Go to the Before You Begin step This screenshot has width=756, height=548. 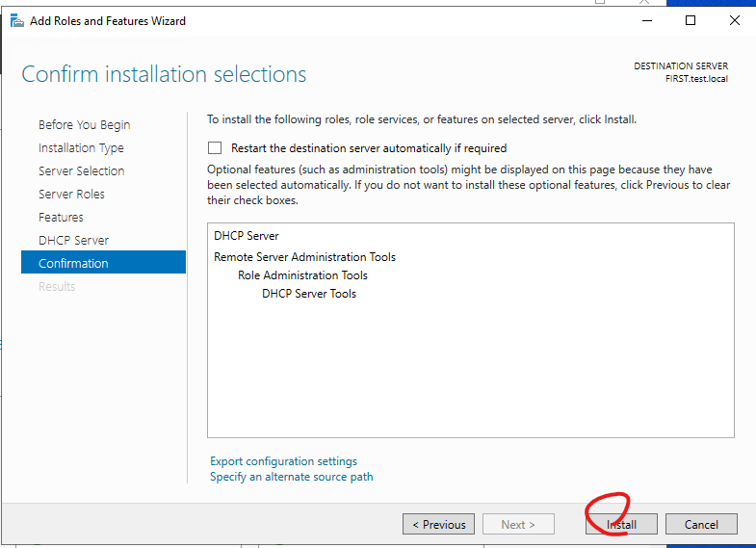click(85, 125)
